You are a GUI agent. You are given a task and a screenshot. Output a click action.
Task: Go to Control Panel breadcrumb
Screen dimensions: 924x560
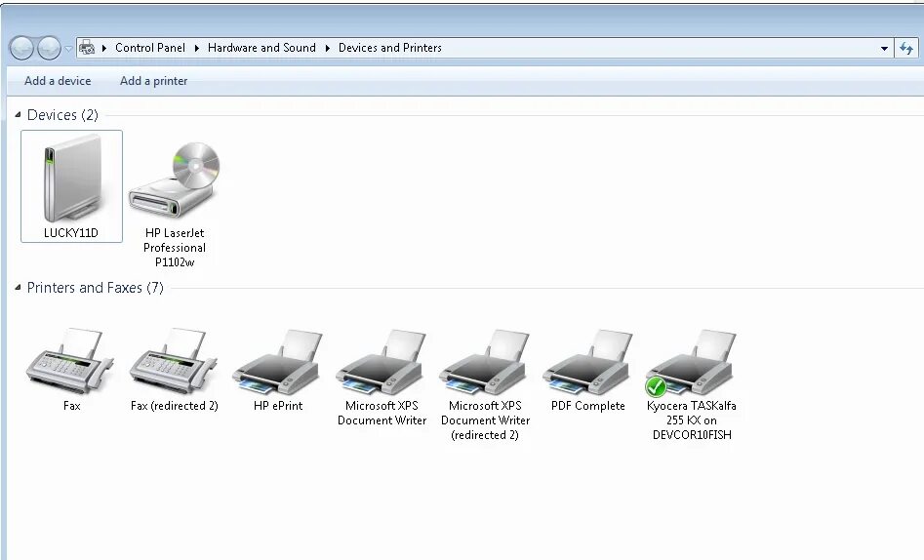coord(150,48)
